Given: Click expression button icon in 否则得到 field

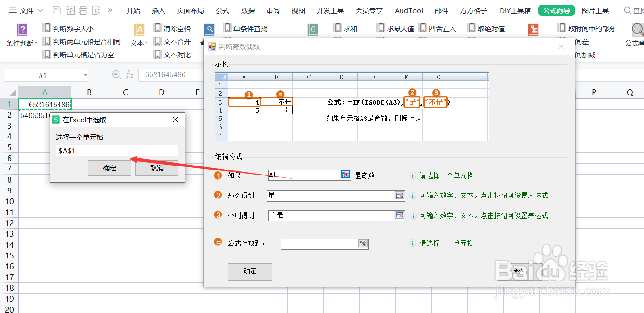Looking at the screenshot, I should (x=399, y=216).
